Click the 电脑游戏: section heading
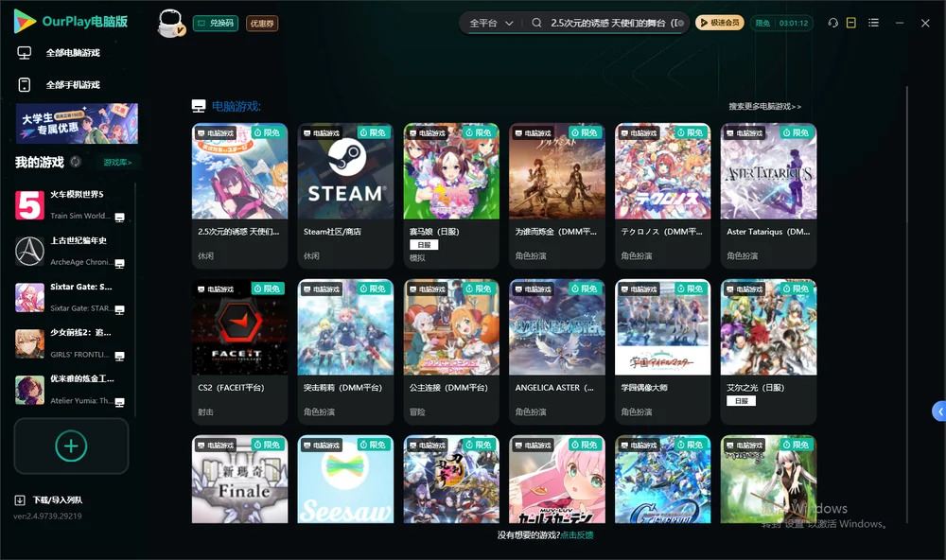 click(236, 106)
